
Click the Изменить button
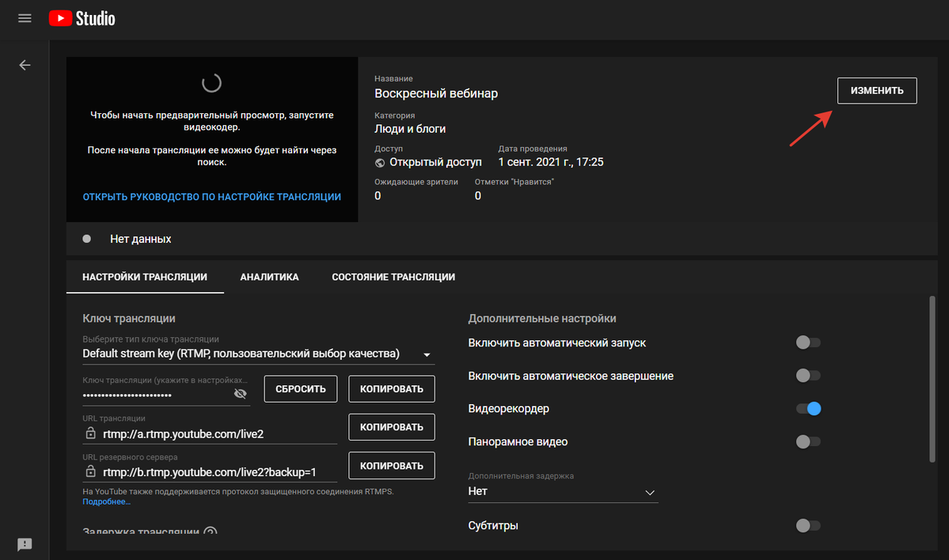click(877, 91)
